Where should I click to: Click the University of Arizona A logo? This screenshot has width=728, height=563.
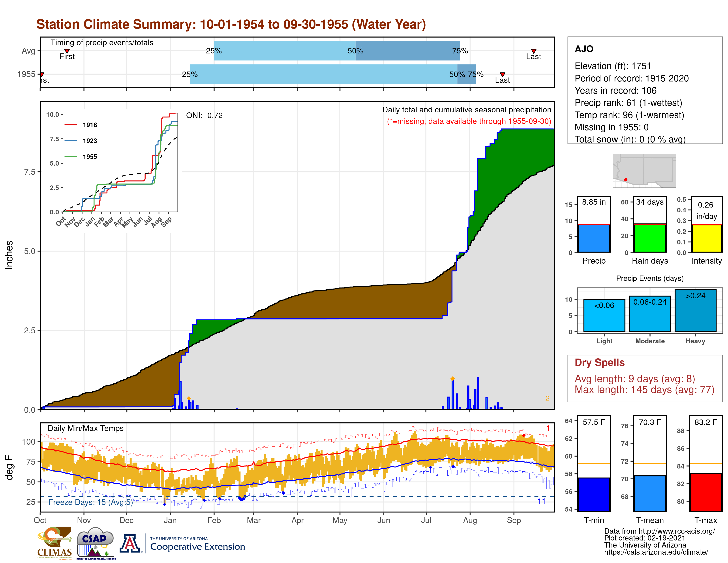point(130,544)
